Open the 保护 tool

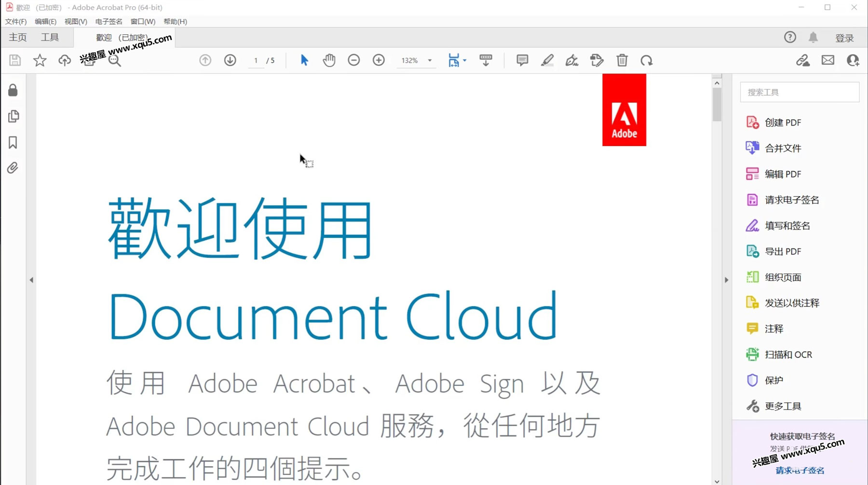tap(765, 380)
